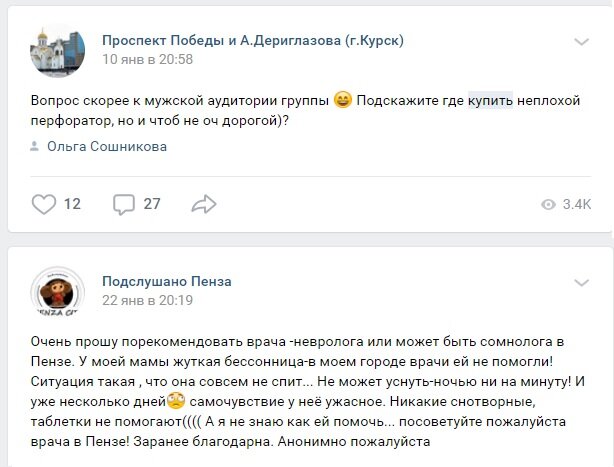Click the timestamp 10 янв в 20:58
Image resolution: width=614 pixels, height=467 pixels.
point(148,59)
